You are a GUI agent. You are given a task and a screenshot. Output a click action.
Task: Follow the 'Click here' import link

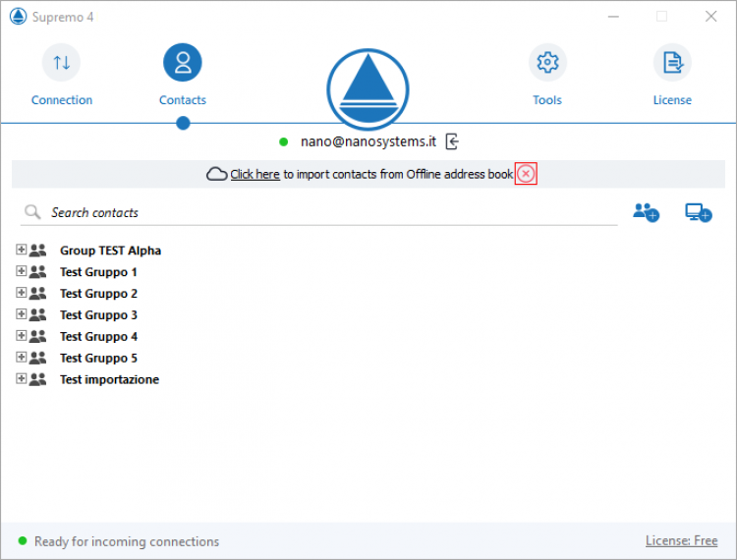(255, 174)
